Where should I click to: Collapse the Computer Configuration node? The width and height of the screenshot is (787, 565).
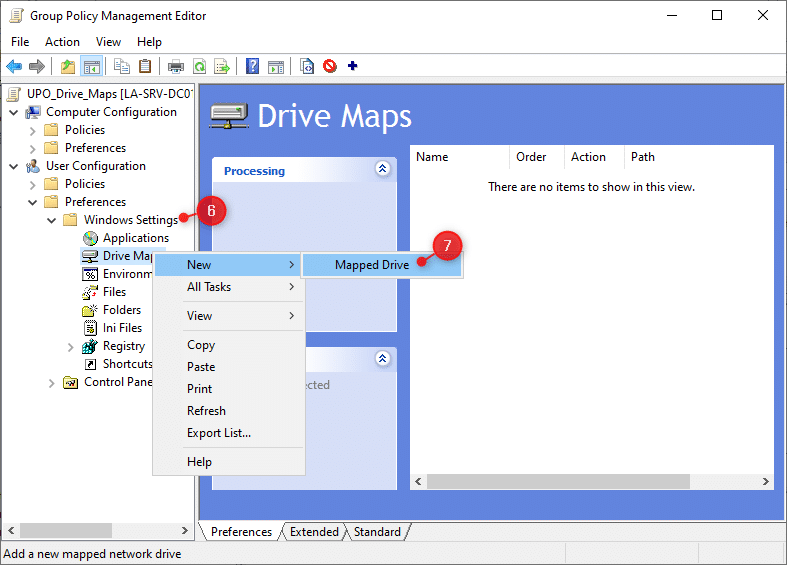point(14,112)
